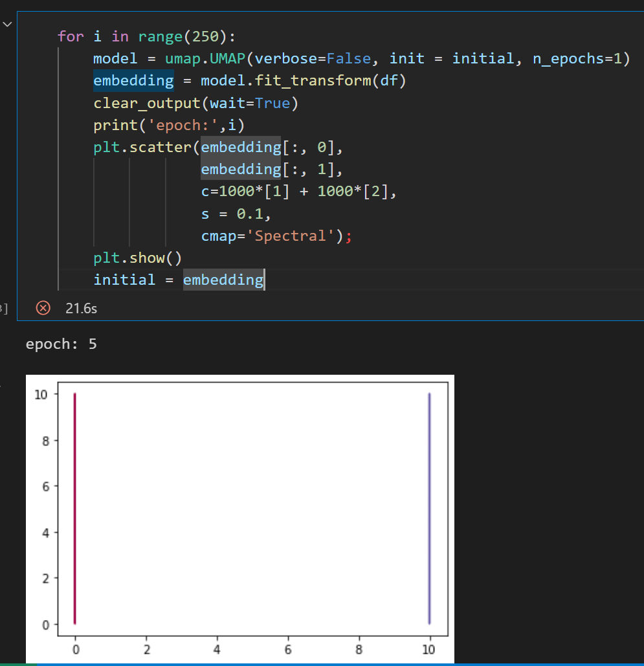The image size is (644, 666).
Task: Select the highlighted embedding variable on line two
Action: point(133,80)
